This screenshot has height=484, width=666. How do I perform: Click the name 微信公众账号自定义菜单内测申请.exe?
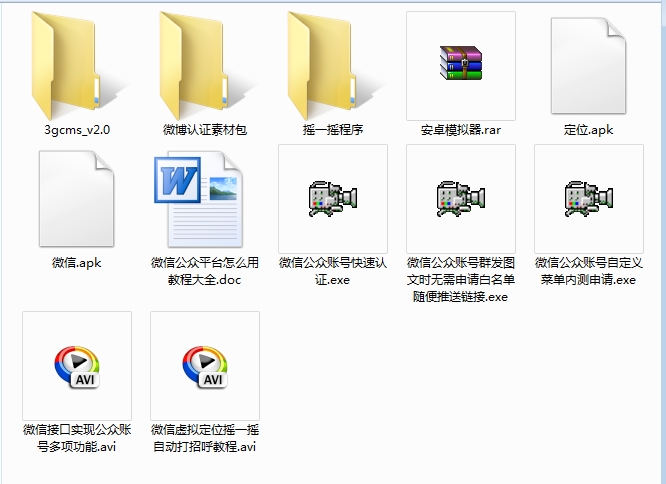tap(589, 271)
